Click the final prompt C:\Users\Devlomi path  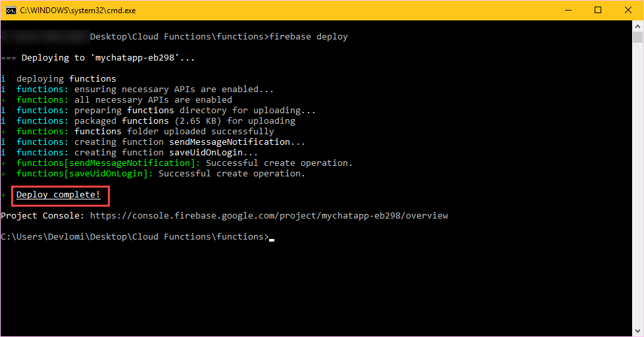135,237
